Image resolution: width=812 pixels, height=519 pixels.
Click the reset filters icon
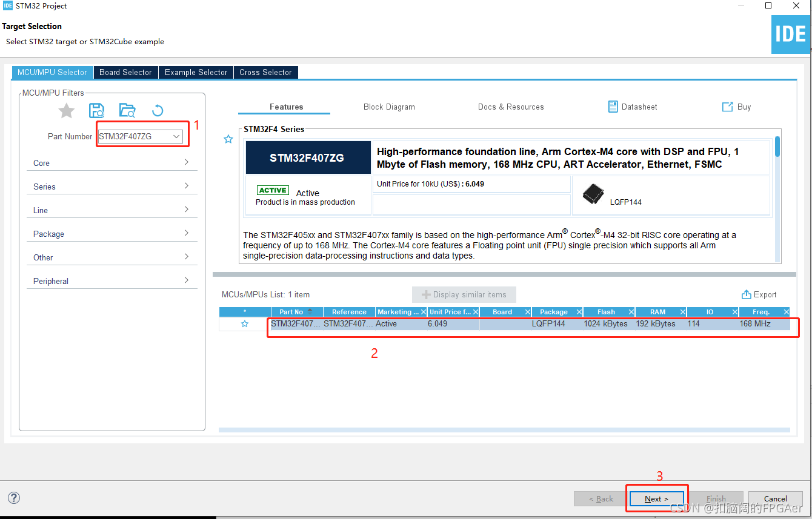[158, 110]
